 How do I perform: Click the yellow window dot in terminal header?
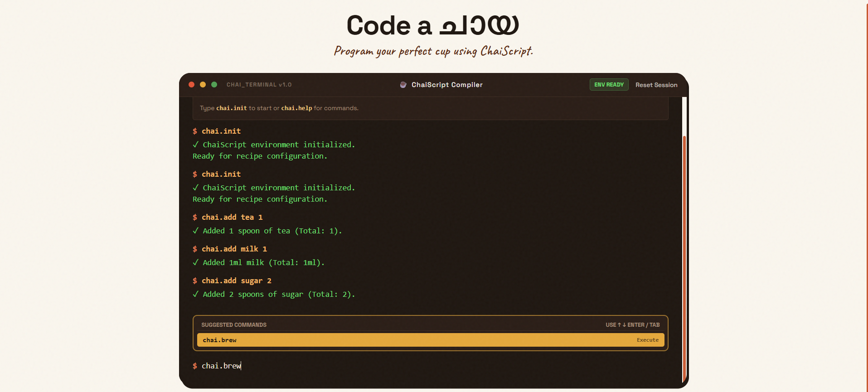(x=203, y=85)
